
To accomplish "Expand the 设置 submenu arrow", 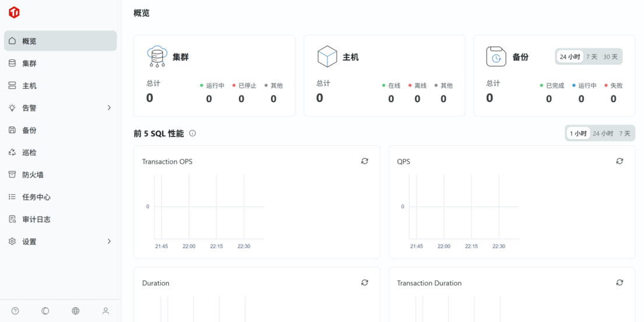I will point(109,242).
